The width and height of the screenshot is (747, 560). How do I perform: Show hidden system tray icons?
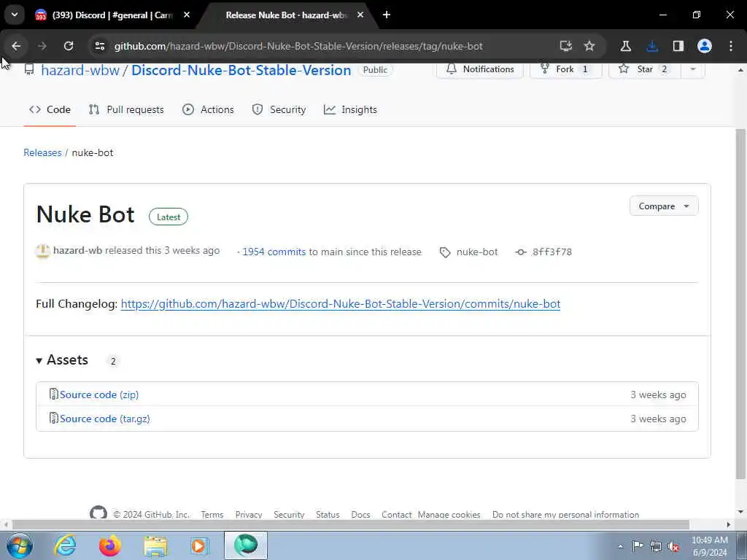tap(620, 546)
